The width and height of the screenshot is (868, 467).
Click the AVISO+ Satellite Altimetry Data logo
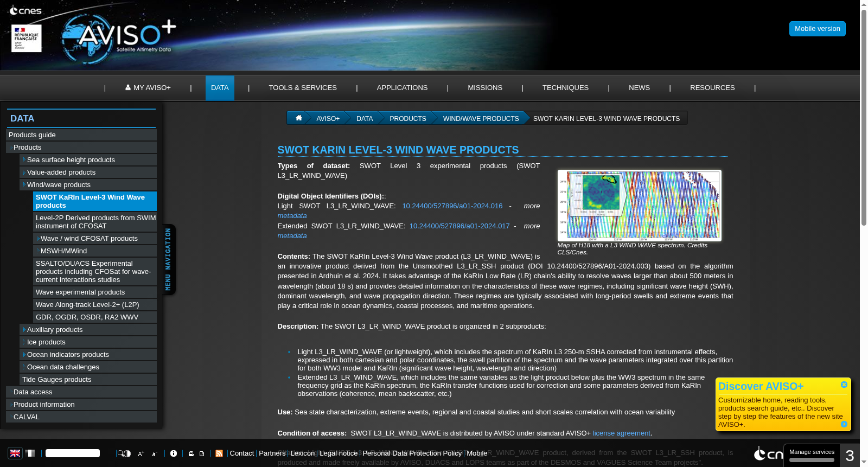pyautogui.click(x=119, y=39)
